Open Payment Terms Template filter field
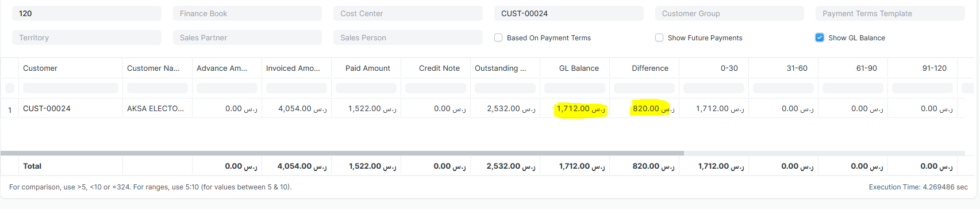 click(x=890, y=13)
